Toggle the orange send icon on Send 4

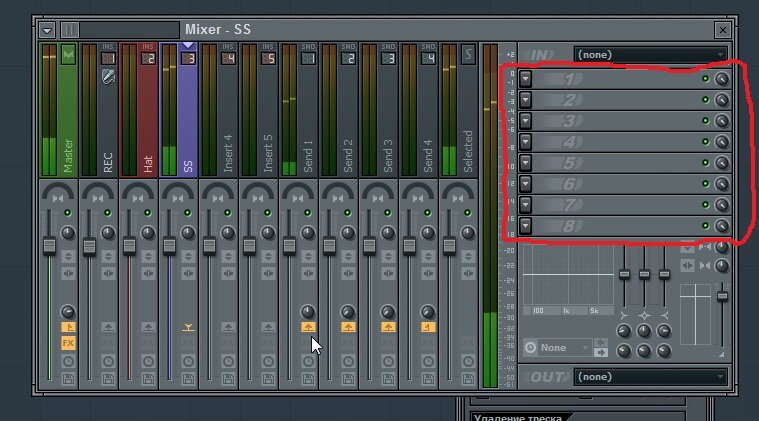tap(428, 328)
